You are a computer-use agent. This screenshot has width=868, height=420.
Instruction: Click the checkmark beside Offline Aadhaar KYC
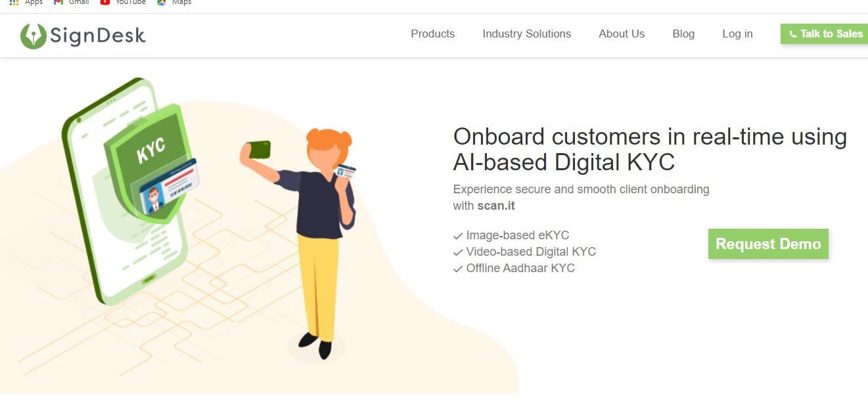(458, 269)
